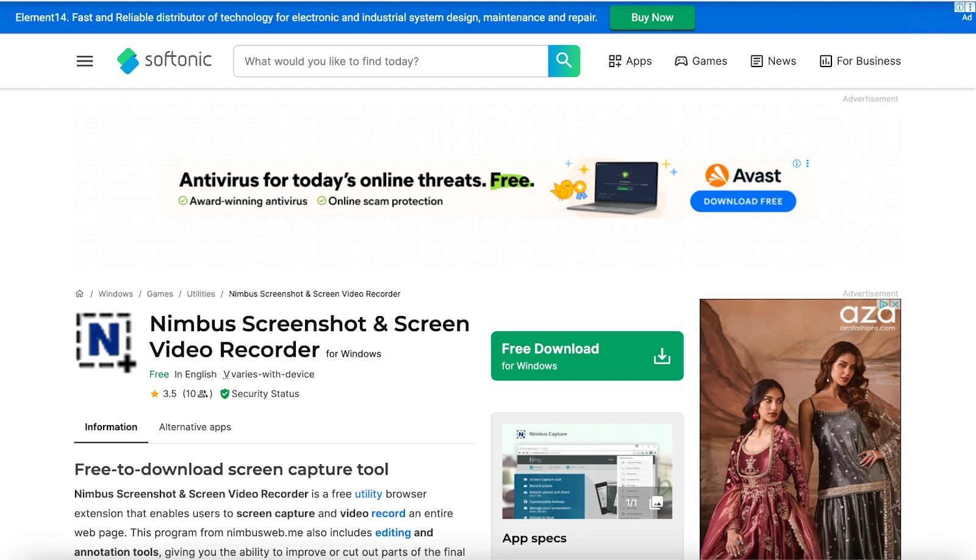Open the hamburger menu
Screen dimensions: 976x560
[85, 61]
